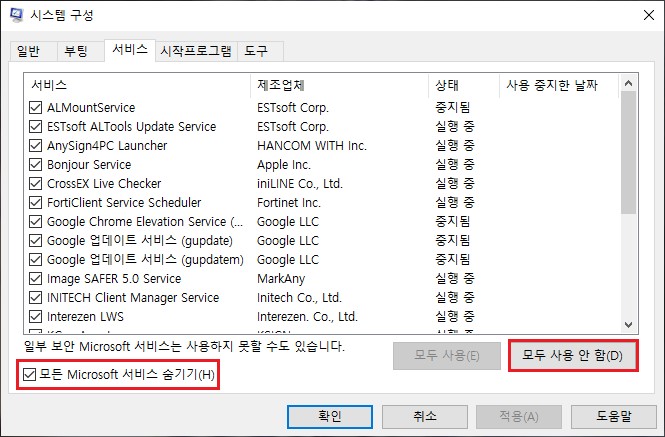This screenshot has height=437, width=665.
Task: Toggle Image SAFER 5.0 Service checkbox
Action: (35, 278)
